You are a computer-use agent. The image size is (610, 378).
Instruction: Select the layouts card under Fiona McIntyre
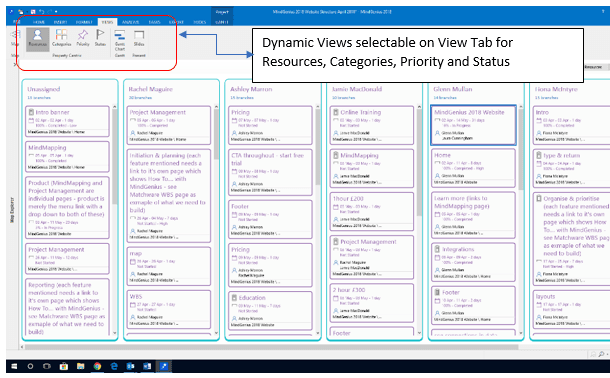[571, 310]
